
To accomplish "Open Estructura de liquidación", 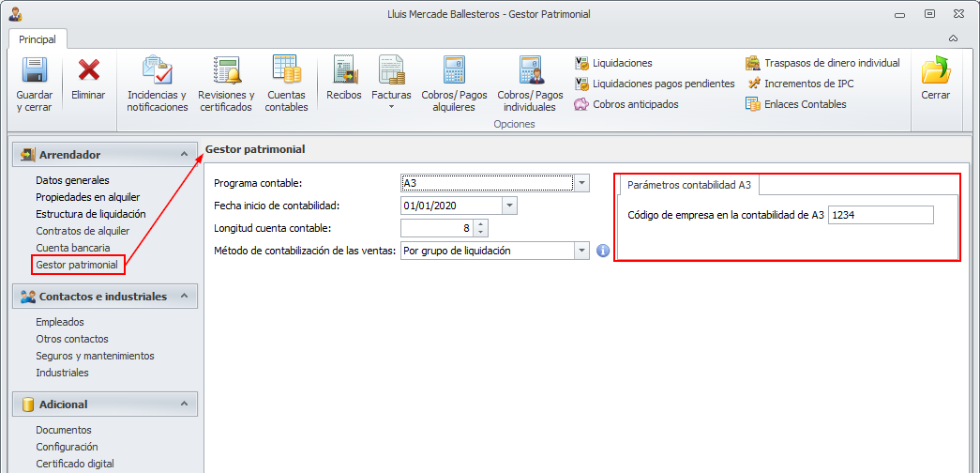I will click(x=91, y=214).
